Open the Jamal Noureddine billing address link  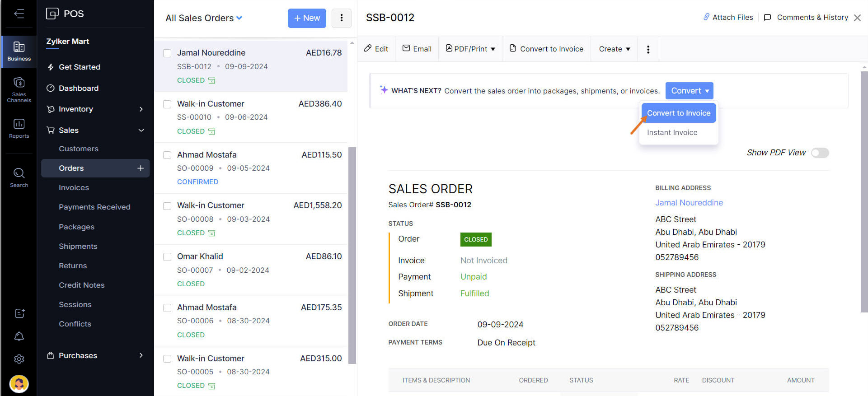click(689, 203)
